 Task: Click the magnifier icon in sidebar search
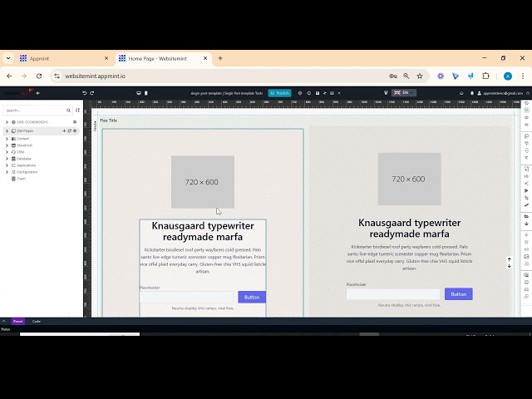point(68,111)
